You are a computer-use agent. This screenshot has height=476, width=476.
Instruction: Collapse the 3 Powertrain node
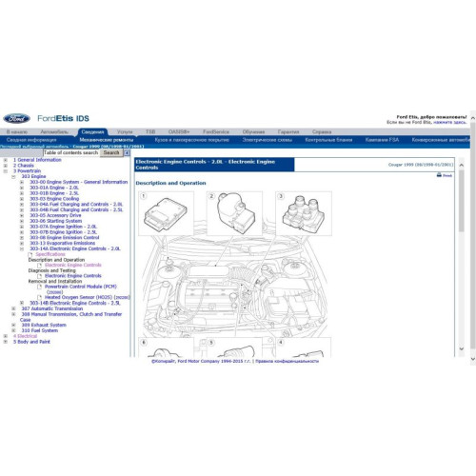point(6,171)
